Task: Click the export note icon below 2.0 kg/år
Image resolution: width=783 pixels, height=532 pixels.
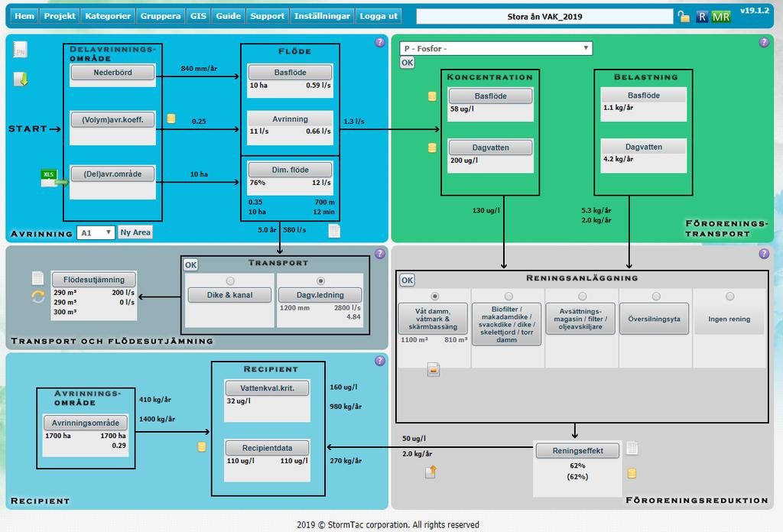Action: coord(430,472)
